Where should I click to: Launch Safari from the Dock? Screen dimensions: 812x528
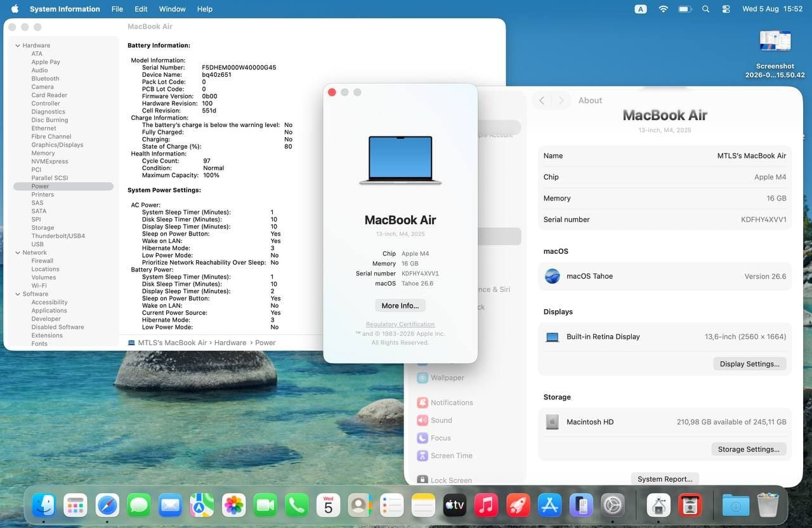click(x=107, y=505)
